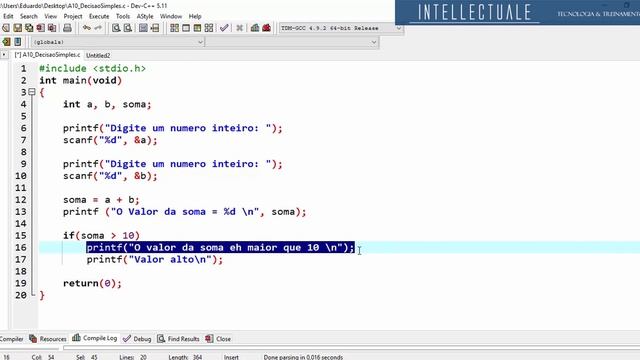640x360 pixels.
Task: Open the Window menu
Action: (171, 16)
